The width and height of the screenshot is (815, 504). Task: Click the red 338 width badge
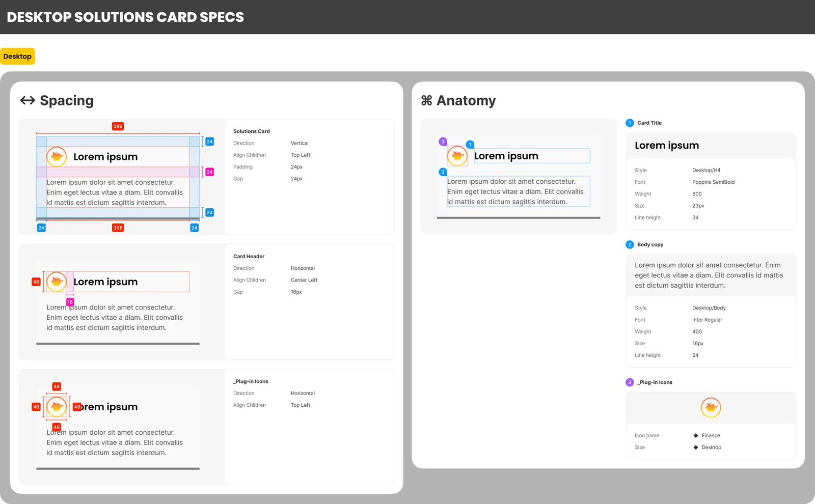coord(118,228)
